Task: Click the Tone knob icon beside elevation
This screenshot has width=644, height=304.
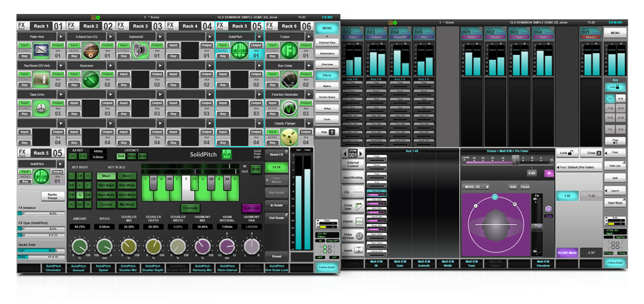Action: (548, 209)
